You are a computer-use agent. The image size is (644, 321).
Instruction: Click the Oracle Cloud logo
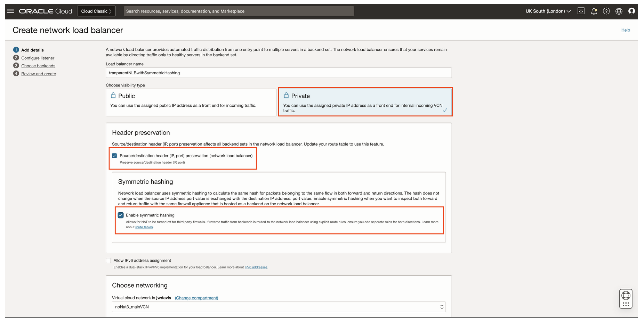tap(45, 11)
